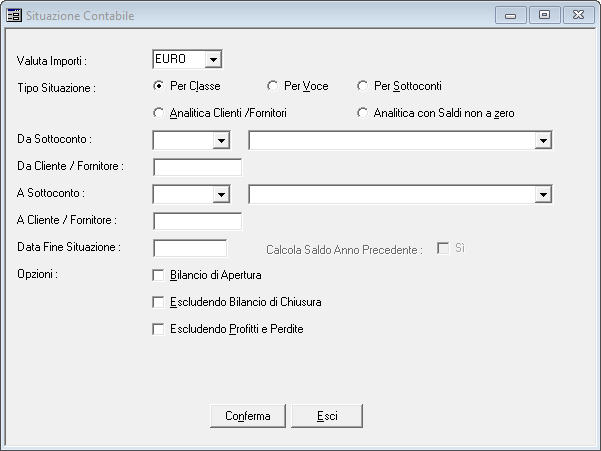The height and width of the screenshot is (451, 601).
Task: Click the Conferma button
Action: pos(248,416)
